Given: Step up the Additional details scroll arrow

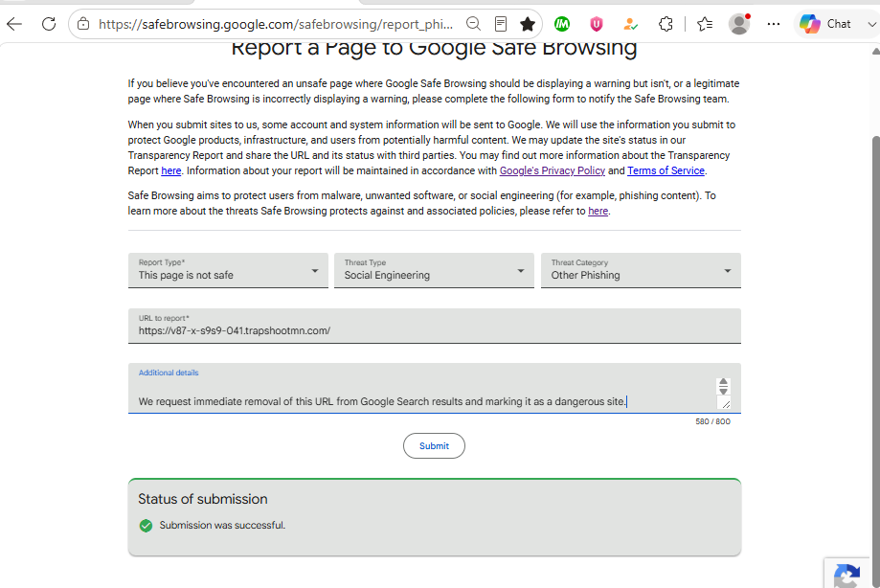Looking at the screenshot, I should pyautogui.click(x=723, y=382).
